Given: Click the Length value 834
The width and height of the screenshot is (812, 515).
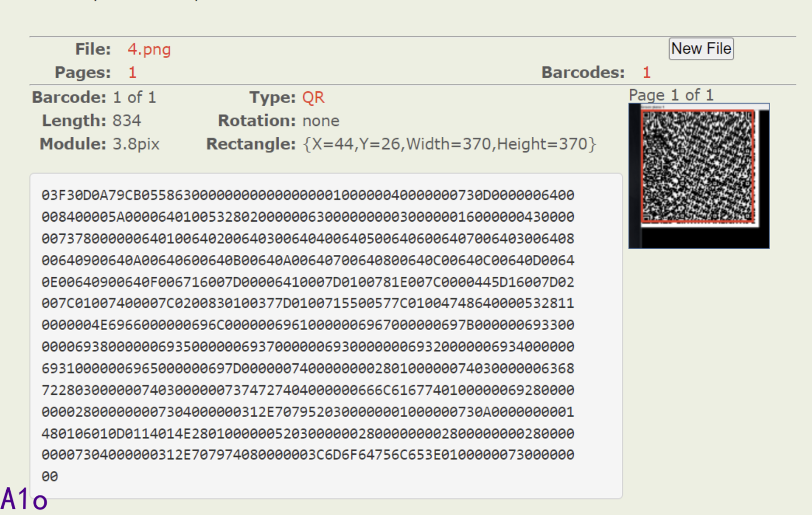Looking at the screenshot, I should click(x=127, y=121).
